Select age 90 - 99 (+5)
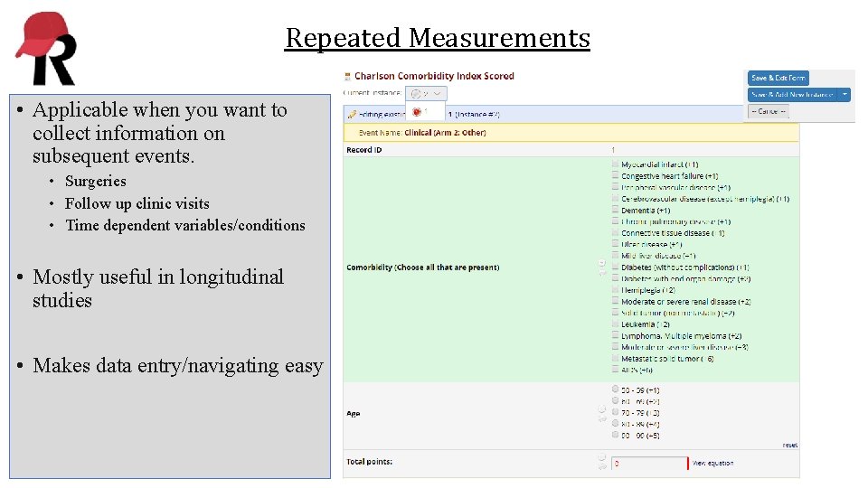868x488 pixels. click(x=615, y=435)
